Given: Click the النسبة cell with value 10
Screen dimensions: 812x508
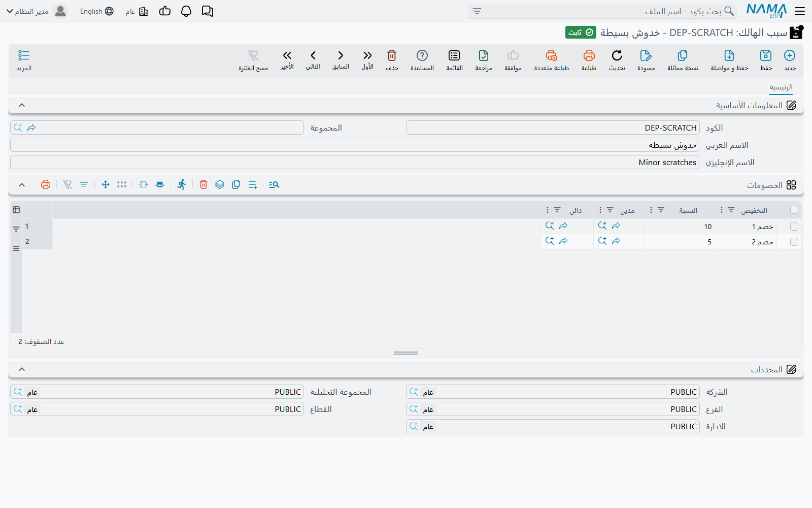Looking at the screenshot, I should point(680,227).
